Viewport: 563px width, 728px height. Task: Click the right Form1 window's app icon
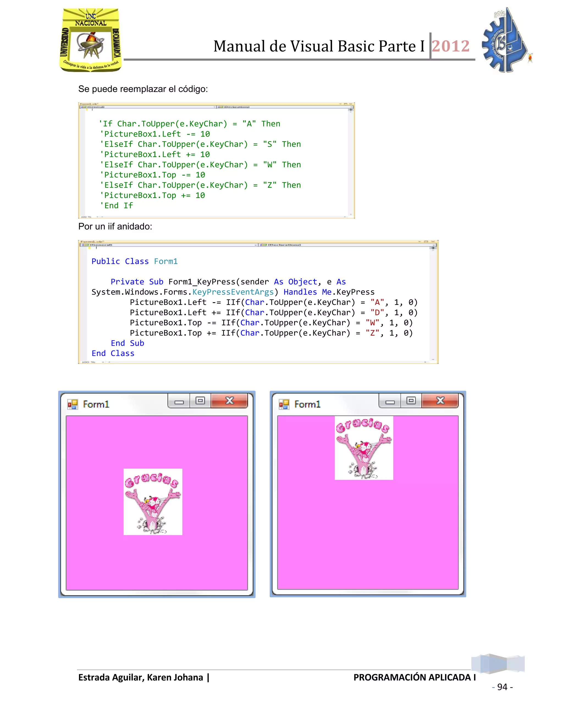284,404
